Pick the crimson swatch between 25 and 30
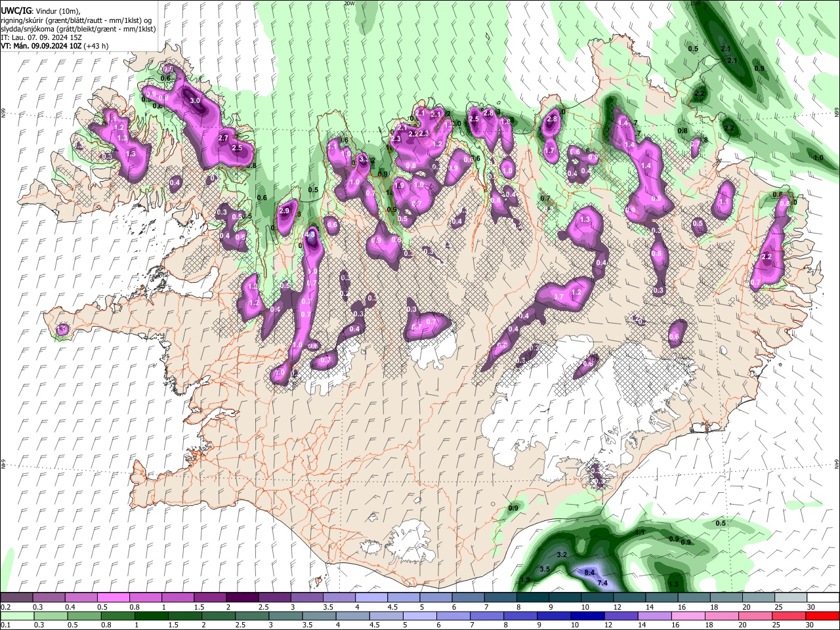 (789, 616)
